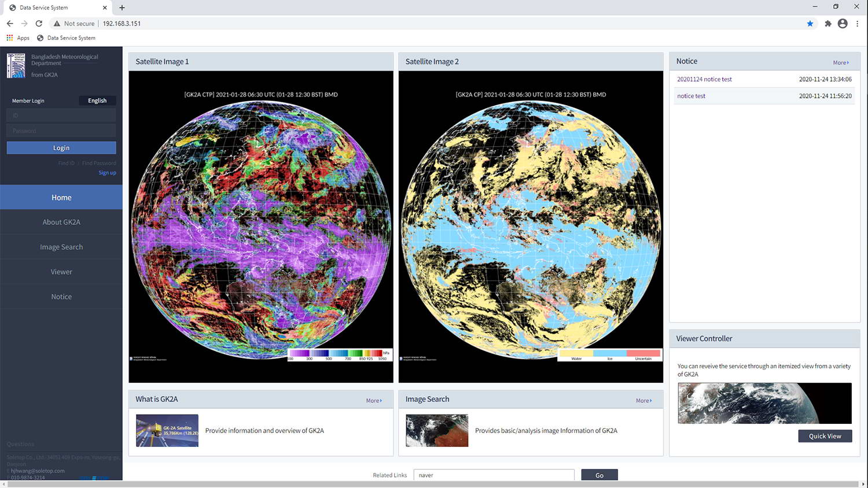Open Image Search menu item

(x=61, y=247)
